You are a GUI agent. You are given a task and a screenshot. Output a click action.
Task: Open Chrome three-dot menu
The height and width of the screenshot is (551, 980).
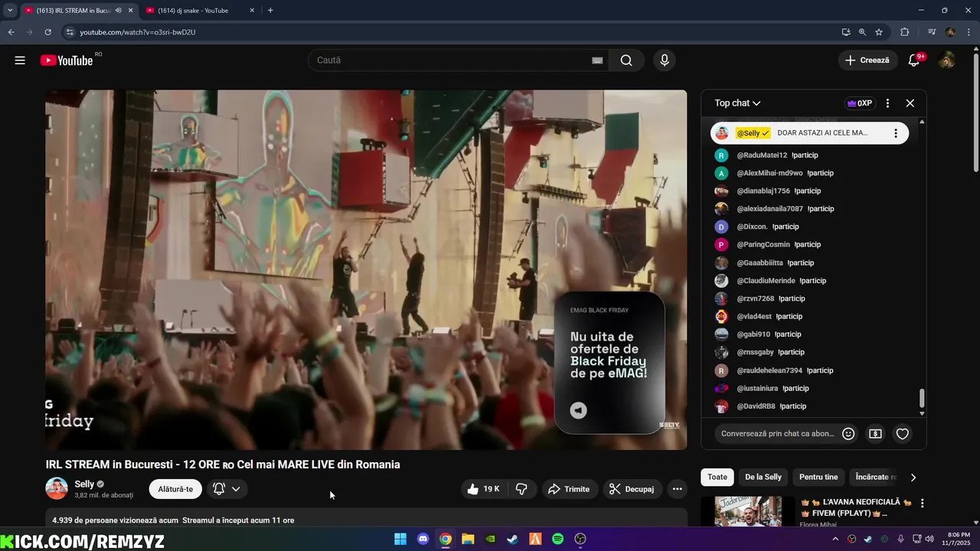tap(968, 32)
